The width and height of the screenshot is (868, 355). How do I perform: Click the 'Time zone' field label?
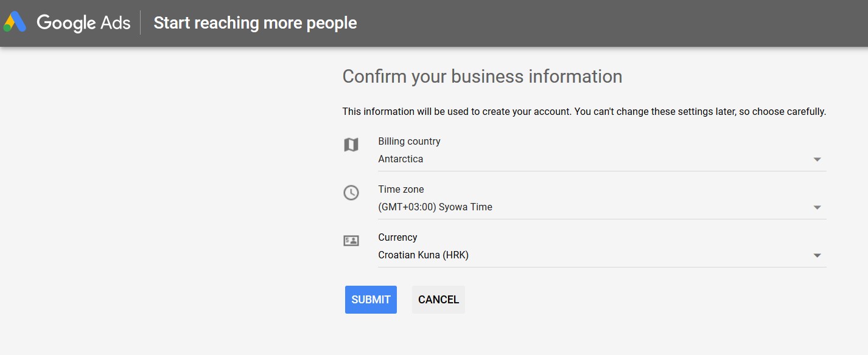click(401, 189)
